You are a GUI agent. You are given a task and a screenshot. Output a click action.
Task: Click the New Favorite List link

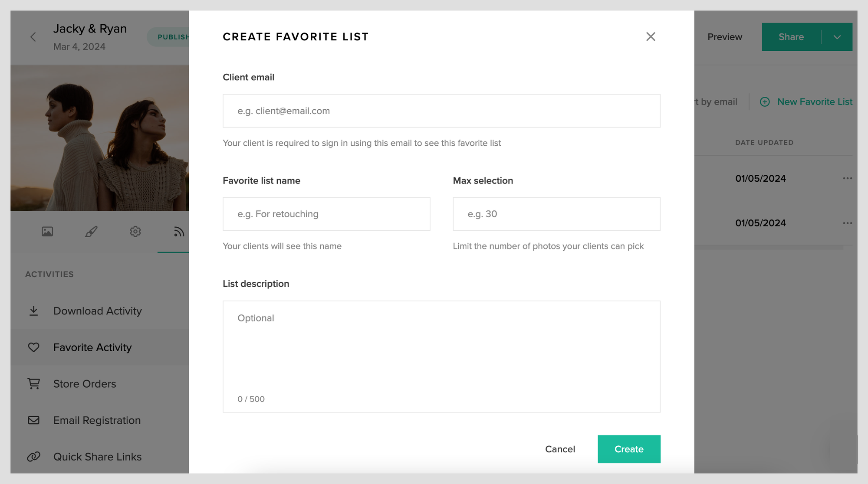click(x=814, y=102)
